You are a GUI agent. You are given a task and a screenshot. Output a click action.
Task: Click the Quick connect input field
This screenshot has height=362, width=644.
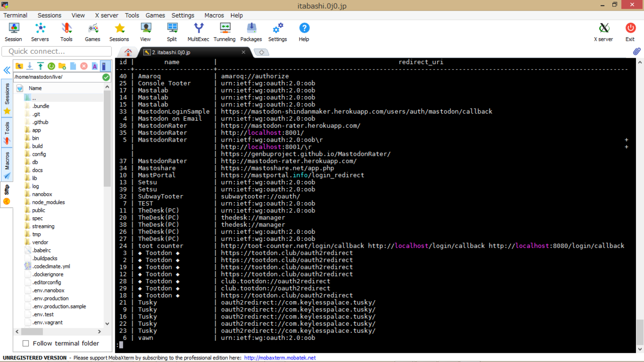tap(57, 51)
